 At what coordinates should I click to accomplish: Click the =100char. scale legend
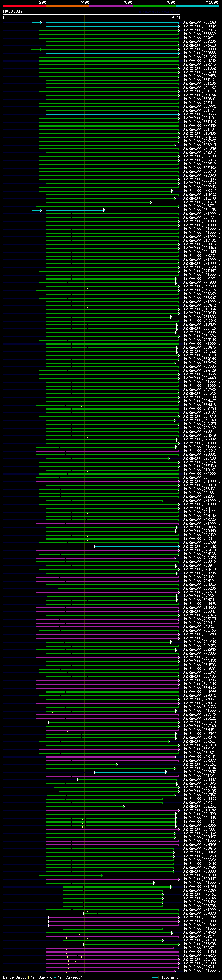point(165,978)
